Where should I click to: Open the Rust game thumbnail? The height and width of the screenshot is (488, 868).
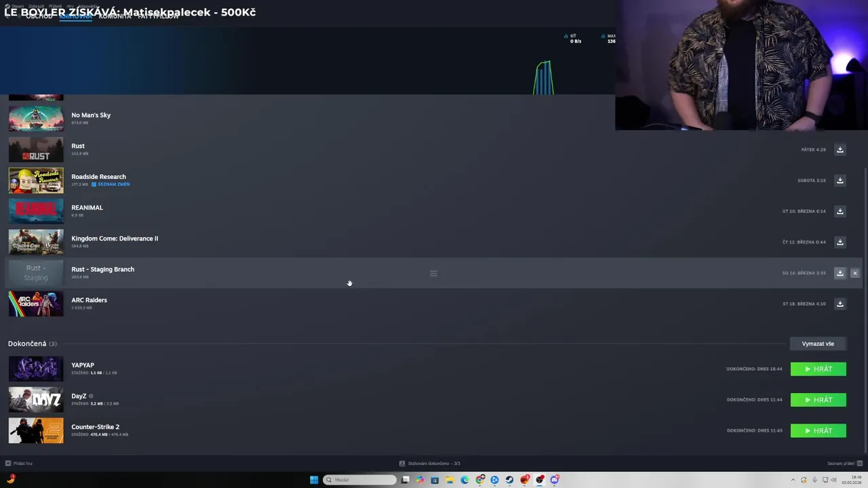[36, 150]
